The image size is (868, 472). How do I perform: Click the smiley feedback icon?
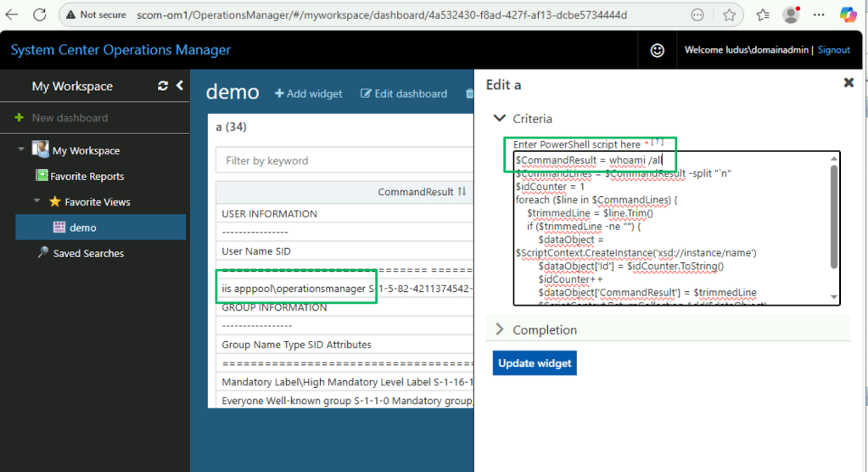pyautogui.click(x=657, y=50)
